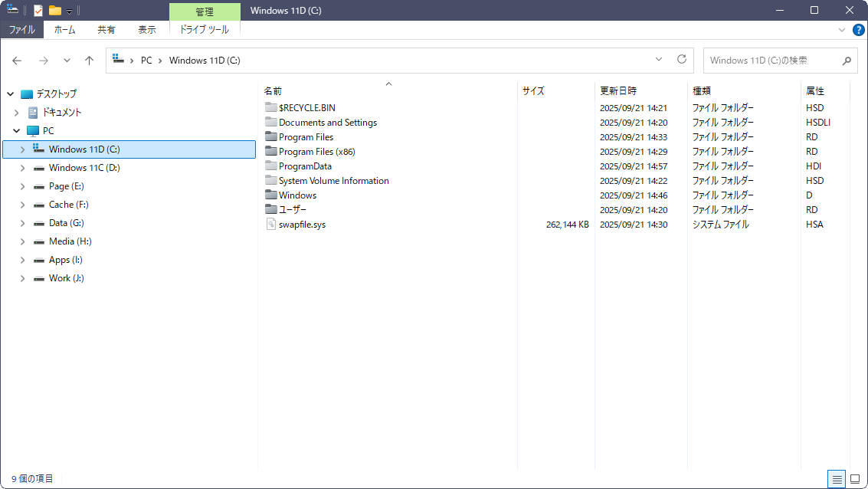This screenshot has width=868, height=489.
Task: Expand Windows 11C (D:) in the tree
Action: 23,168
